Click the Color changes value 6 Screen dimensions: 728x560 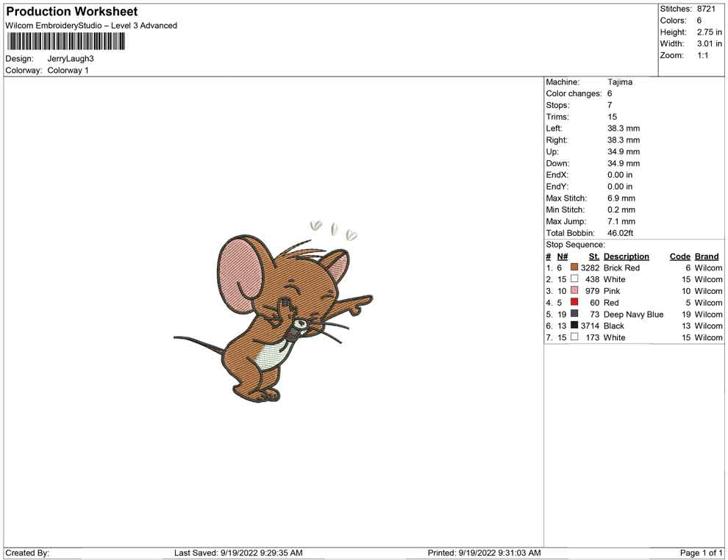point(610,93)
